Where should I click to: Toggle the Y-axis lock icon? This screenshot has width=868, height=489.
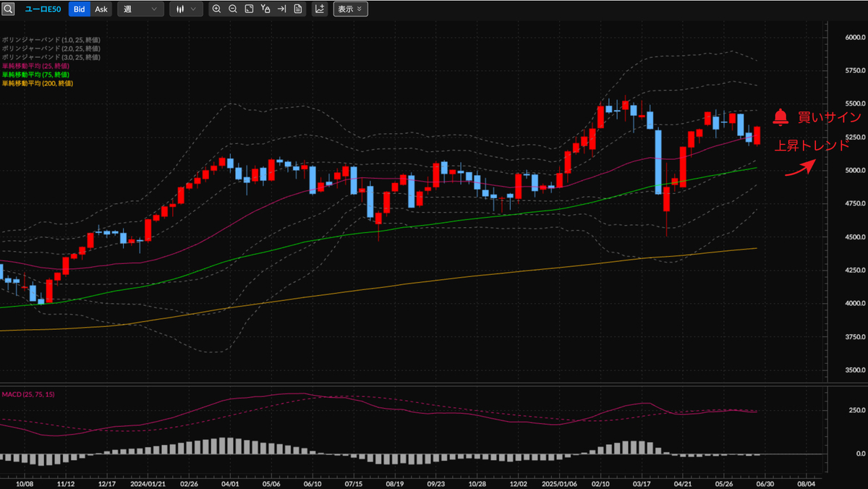pyautogui.click(x=265, y=9)
